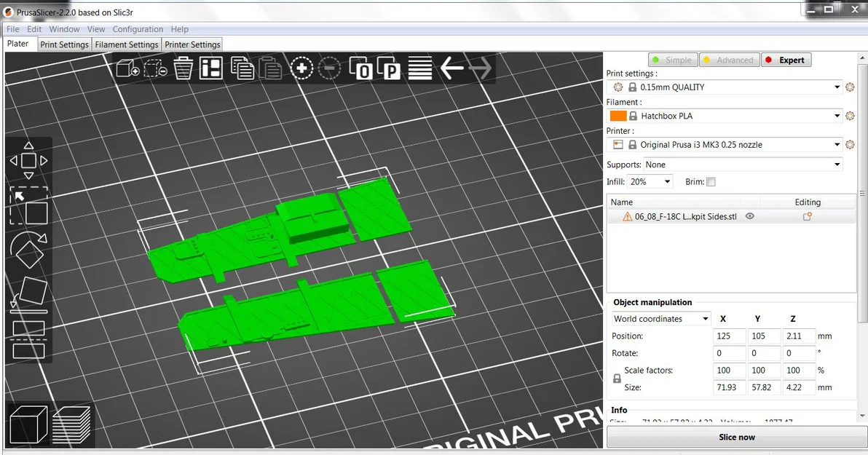868x455 pixels.
Task: Add an instance with plus icon
Action: 301,68
